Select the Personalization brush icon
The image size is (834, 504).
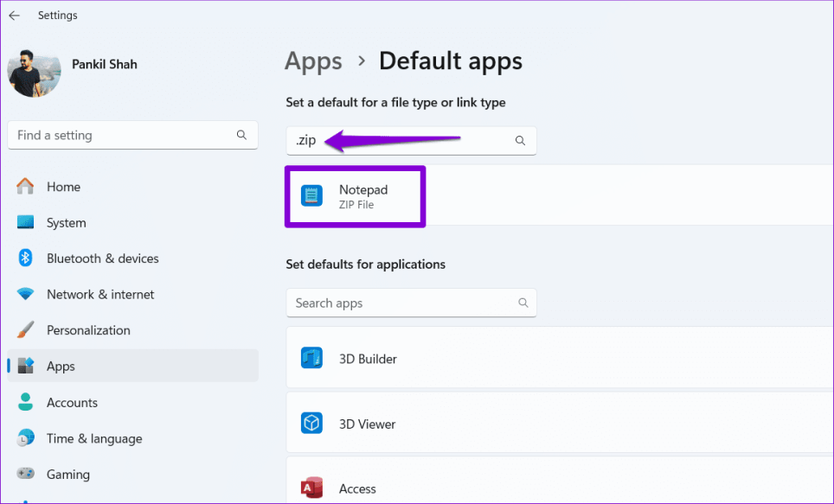point(23,329)
